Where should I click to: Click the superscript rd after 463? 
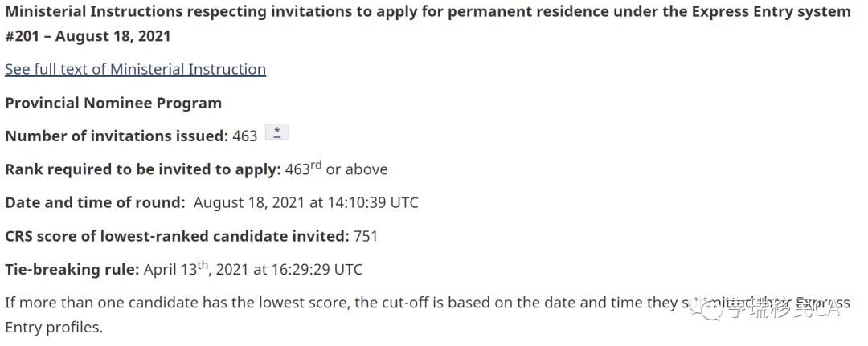tap(316, 165)
